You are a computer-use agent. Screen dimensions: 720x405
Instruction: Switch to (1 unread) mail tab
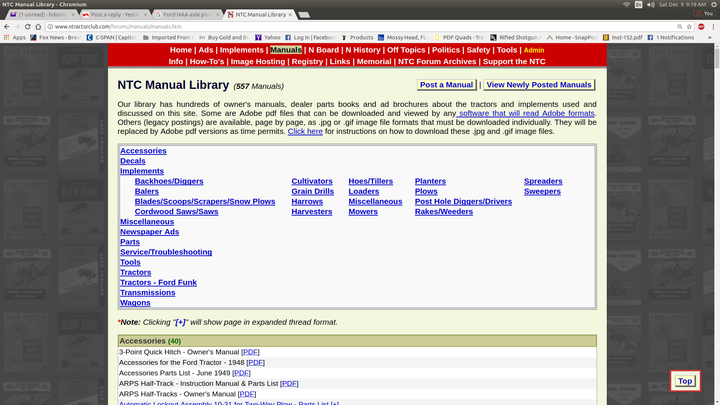pyautogui.click(x=42, y=15)
